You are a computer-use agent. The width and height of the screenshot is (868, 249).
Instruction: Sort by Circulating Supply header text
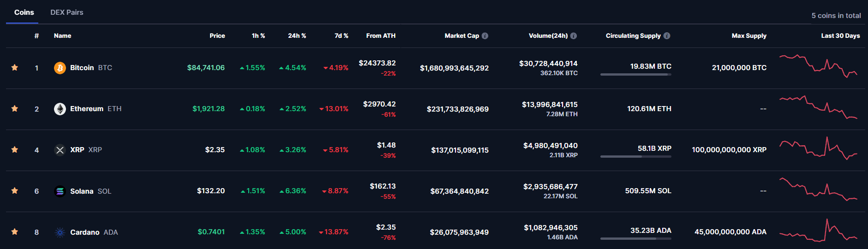click(633, 36)
